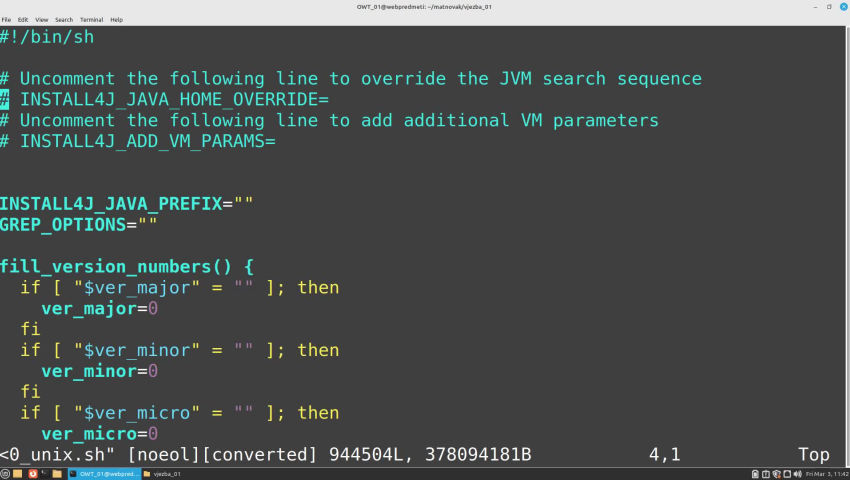This screenshot has width=850, height=480.
Task: Click the fill_version_numbers() function line
Action: [126, 266]
